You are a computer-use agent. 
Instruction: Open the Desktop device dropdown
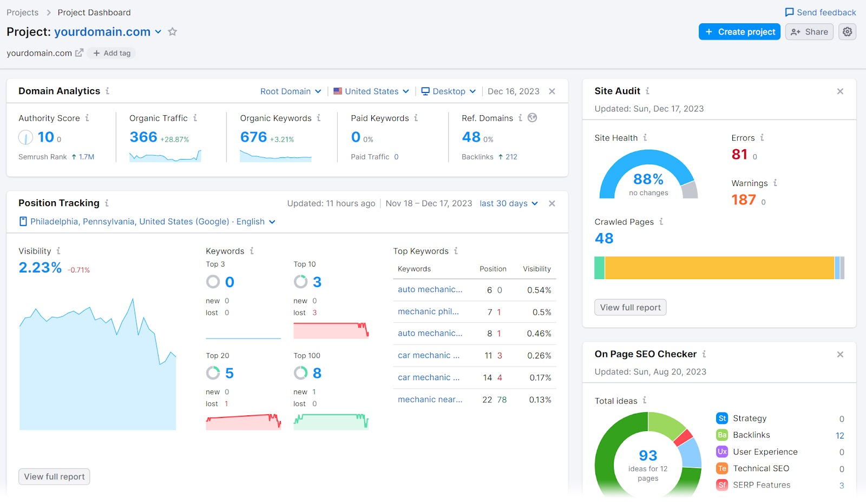pyautogui.click(x=449, y=91)
